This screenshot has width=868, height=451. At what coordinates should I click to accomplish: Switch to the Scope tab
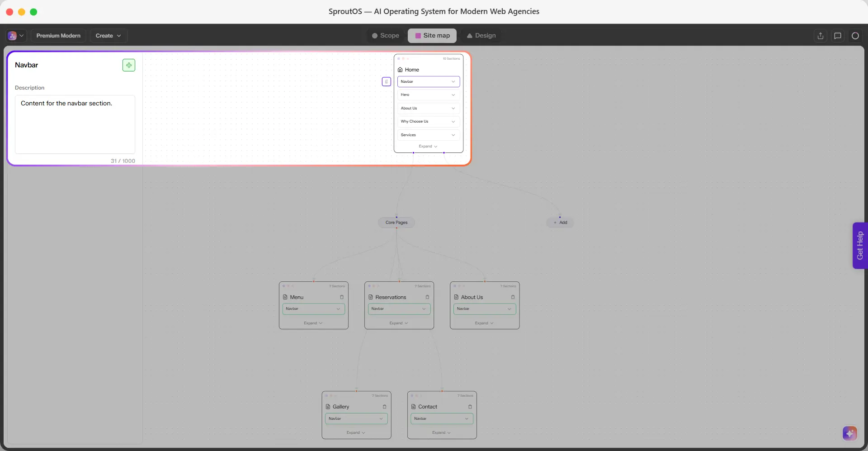(x=386, y=36)
